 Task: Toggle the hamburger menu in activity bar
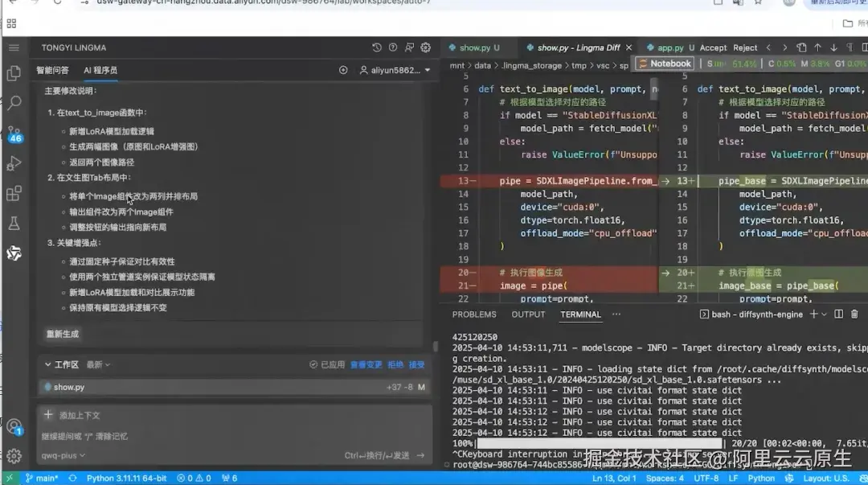click(14, 47)
